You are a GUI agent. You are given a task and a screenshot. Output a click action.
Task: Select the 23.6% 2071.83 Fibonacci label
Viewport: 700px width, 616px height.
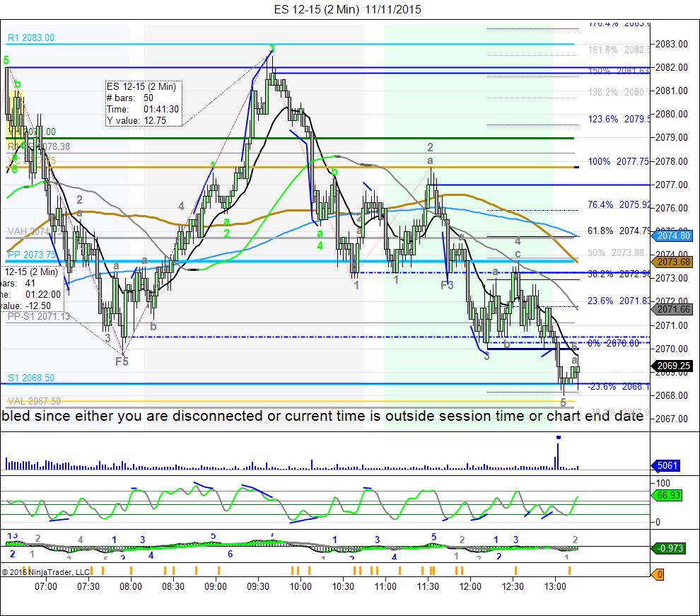[619, 301]
